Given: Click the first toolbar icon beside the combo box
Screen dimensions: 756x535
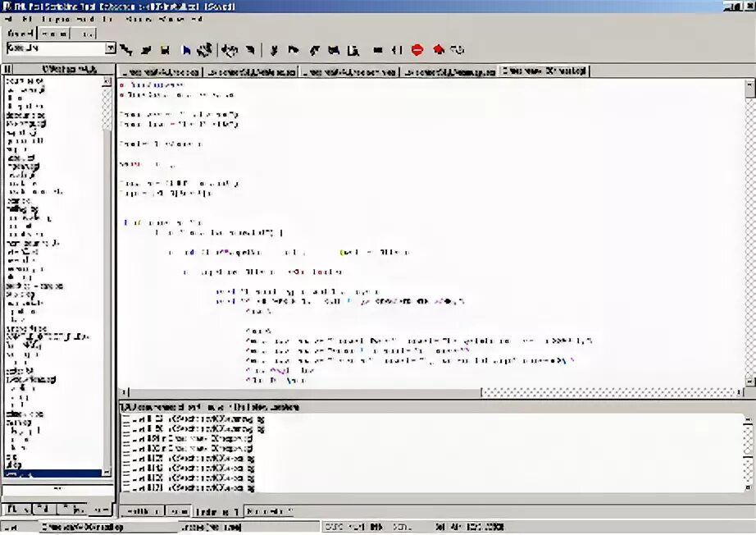Looking at the screenshot, I should tap(126, 50).
